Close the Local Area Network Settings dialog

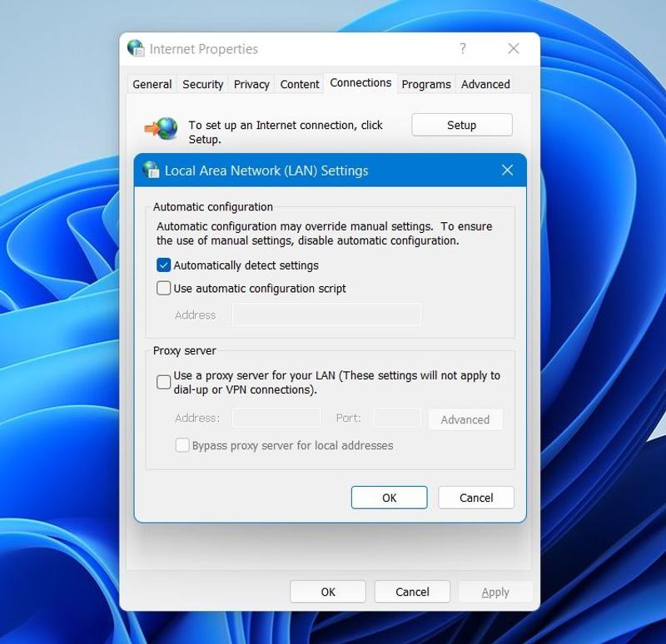tap(507, 171)
